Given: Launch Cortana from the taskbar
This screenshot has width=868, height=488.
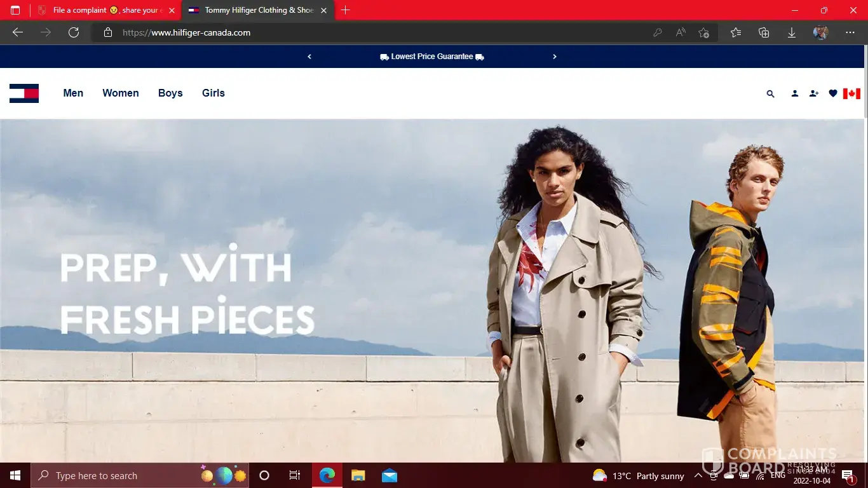Looking at the screenshot, I should tap(264, 475).
